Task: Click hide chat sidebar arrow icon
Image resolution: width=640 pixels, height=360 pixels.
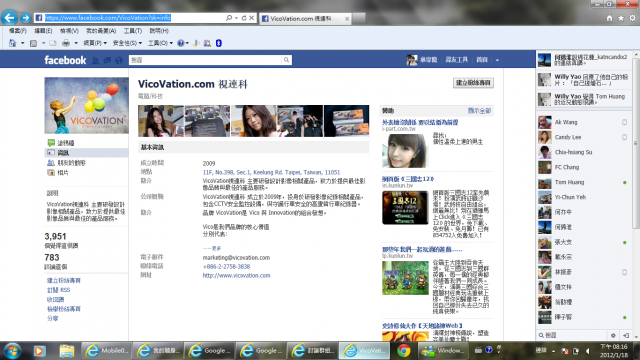Action: [626, 335]
